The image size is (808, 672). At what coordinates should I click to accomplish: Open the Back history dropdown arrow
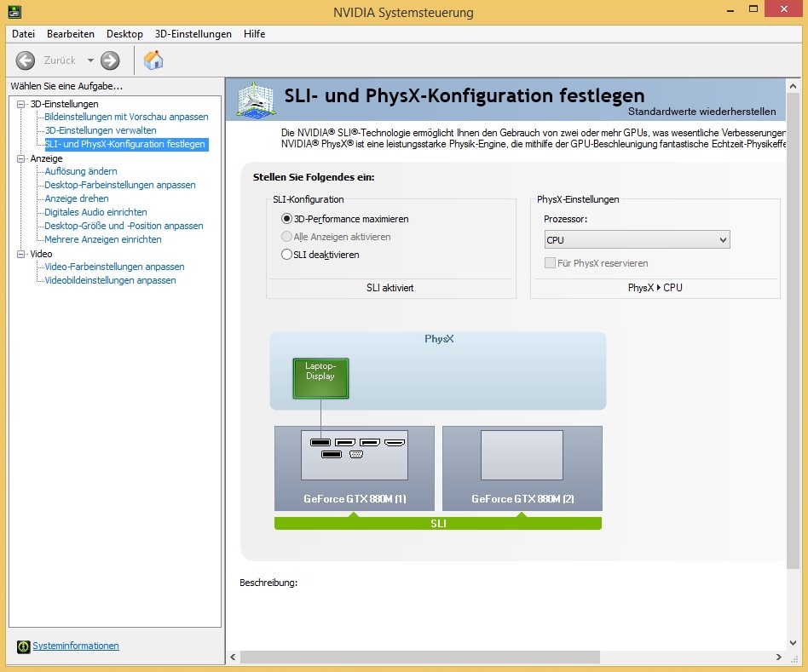[90, 60]
